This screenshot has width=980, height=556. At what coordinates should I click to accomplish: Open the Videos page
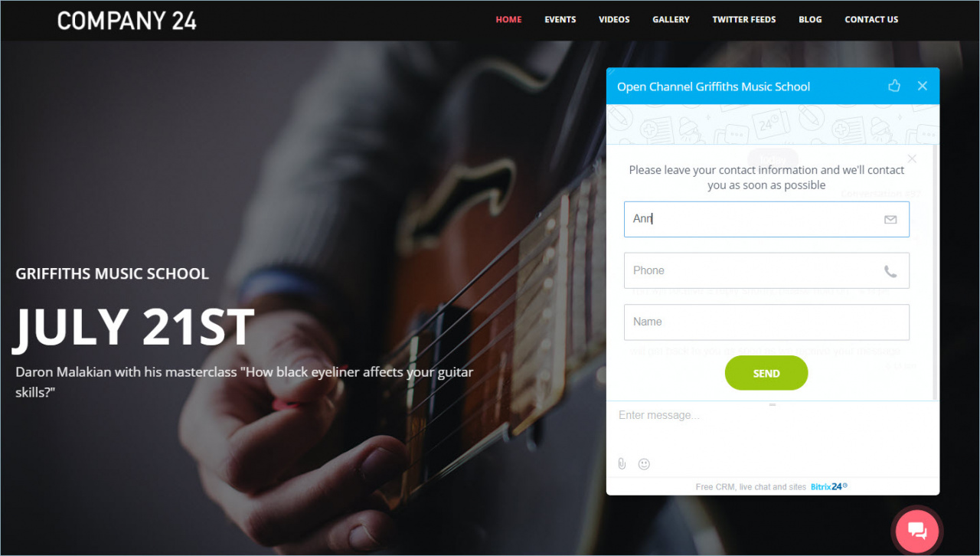tap(614, 20)
